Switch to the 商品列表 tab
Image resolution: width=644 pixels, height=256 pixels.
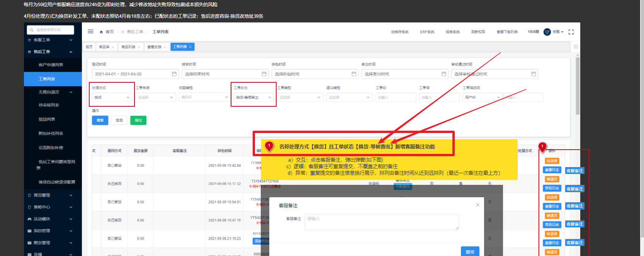click(x=131, y=47)
